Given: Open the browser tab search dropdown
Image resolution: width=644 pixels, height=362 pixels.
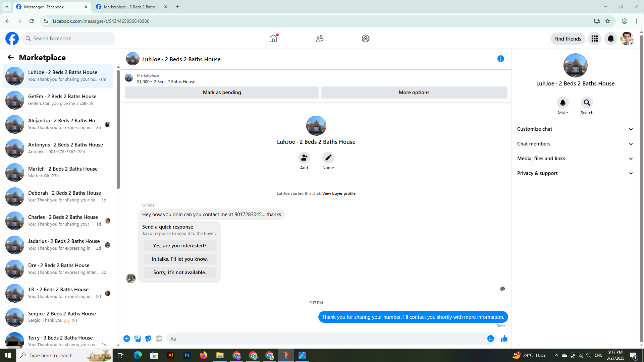Looking at the screenshot, I should 7,7.
